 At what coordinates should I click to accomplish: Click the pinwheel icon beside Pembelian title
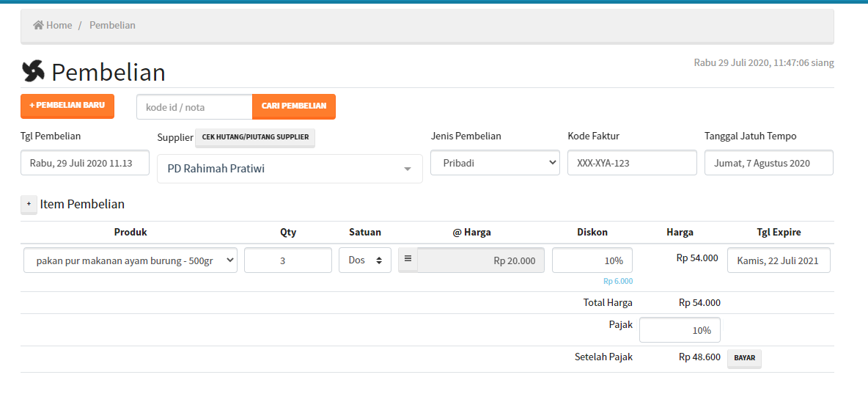pos(33,71)
